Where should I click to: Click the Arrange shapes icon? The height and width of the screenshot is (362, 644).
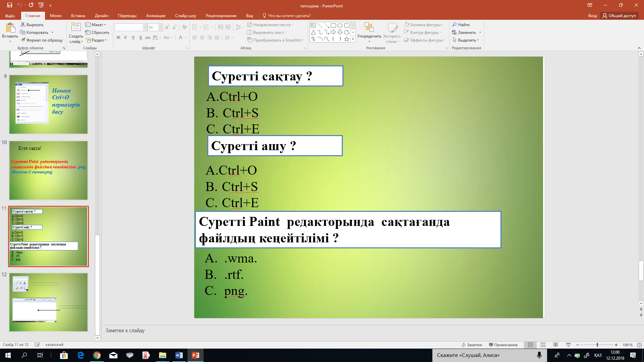click(x=369, y=28)
